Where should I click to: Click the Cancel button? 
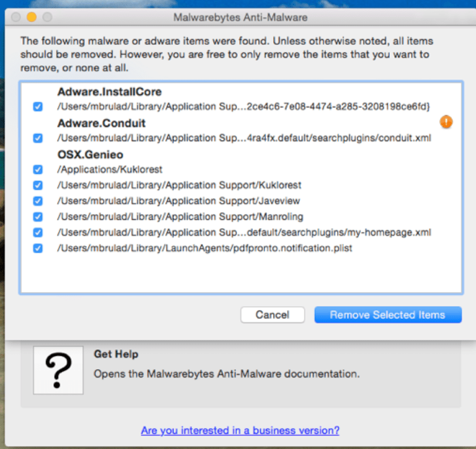pyautogui.click(x=273, y=315)
